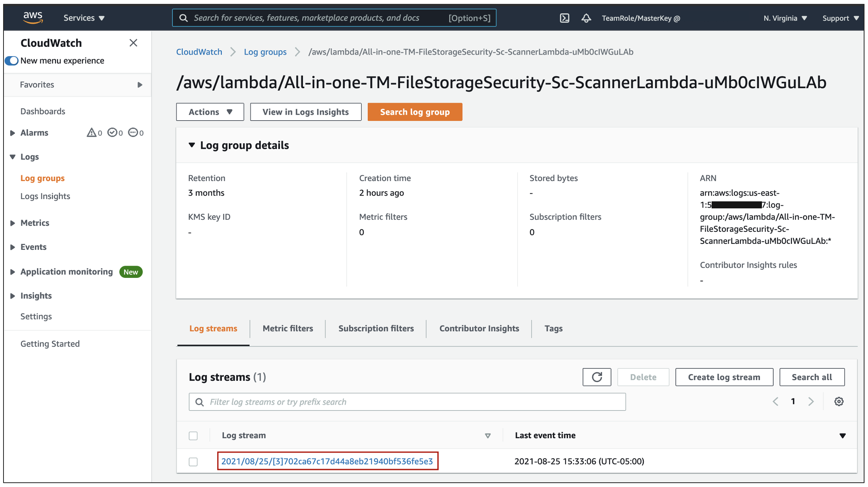This screenshot has width=868, height=487.
Task: Click the orange Search log group button
Action: tap(415, 112)
